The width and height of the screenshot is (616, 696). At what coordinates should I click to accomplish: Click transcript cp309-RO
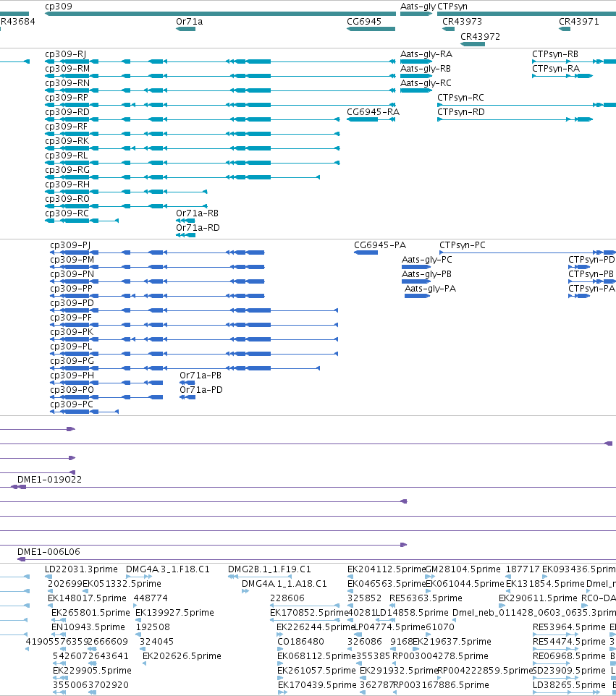tap(126, 206)
